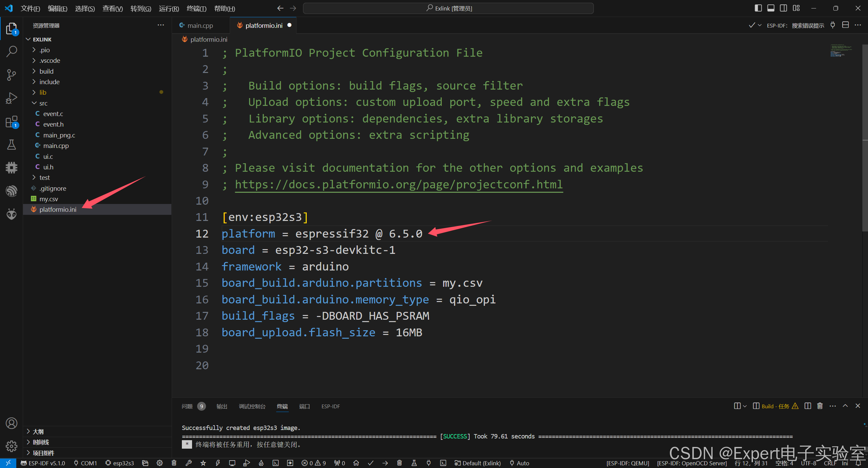The image size is (868, 468).
Task: Open the Extensions view in activity bar
Action: point(12,121)
